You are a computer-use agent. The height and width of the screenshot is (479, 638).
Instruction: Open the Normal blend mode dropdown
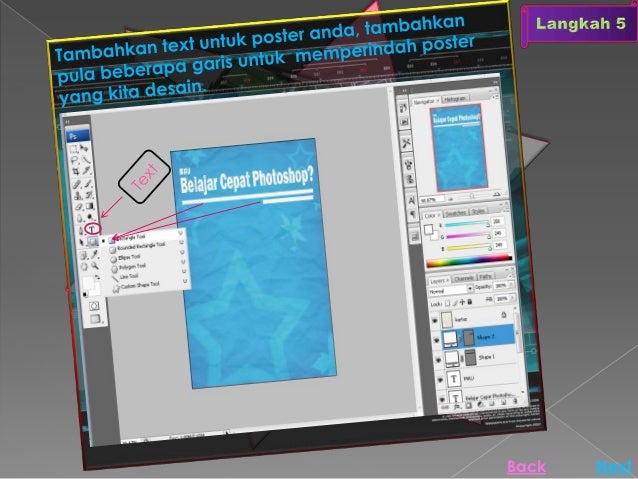click(451, 290)
